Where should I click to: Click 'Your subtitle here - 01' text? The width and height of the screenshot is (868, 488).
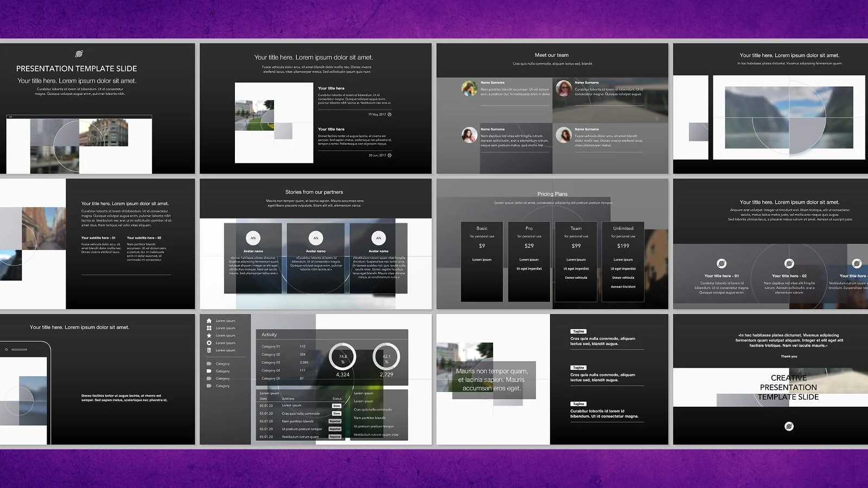(98, 237)
